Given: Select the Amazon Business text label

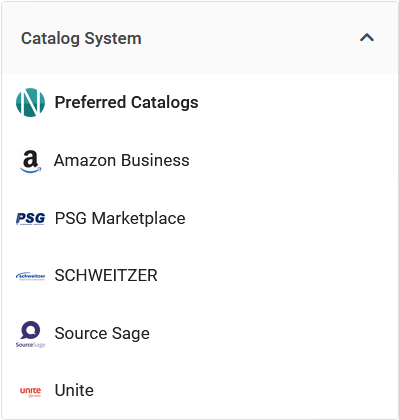Looking at the screenshot, I should click(x=122, y=160).
